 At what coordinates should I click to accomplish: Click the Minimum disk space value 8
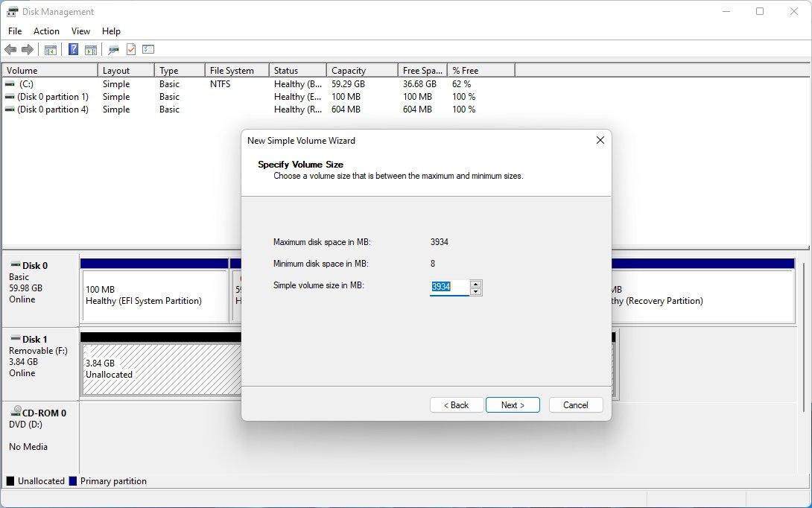[433, 264]
